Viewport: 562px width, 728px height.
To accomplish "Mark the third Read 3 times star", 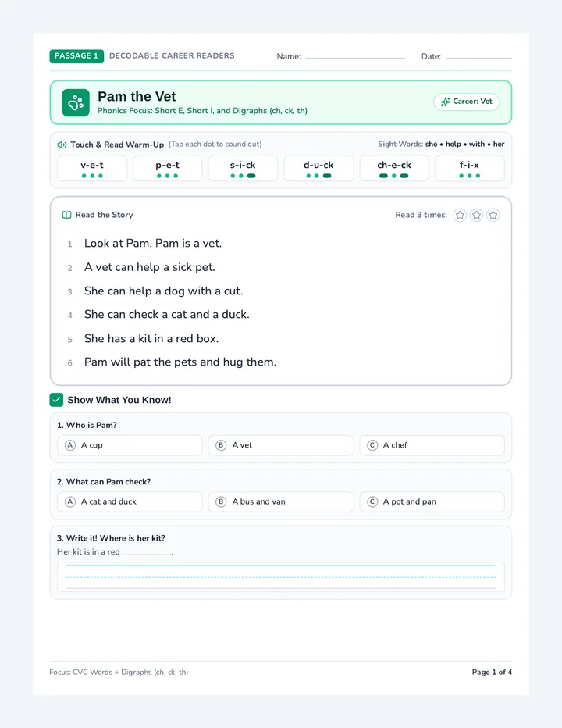I will click(493, 215).
